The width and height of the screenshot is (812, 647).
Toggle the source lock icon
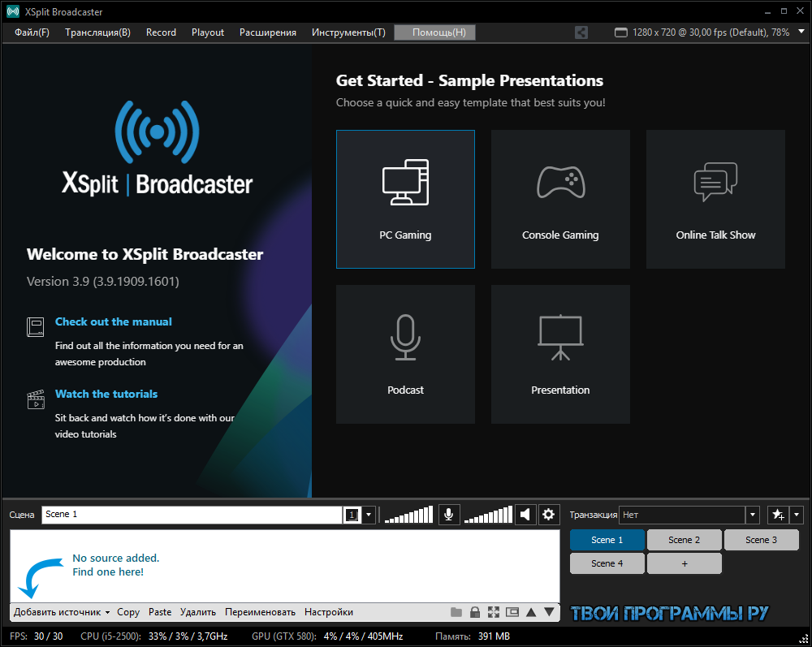[475, 612]
